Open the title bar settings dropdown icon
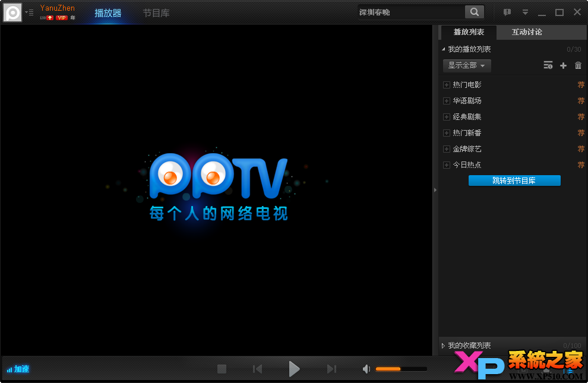The width and height of the screenshot is (588, 383). (x=525, y=12)
